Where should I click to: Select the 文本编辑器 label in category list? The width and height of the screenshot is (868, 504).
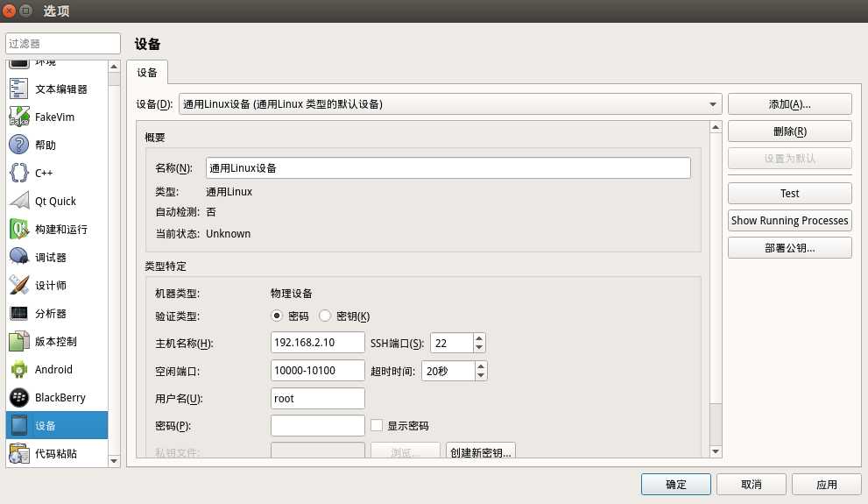pos(61,89)
